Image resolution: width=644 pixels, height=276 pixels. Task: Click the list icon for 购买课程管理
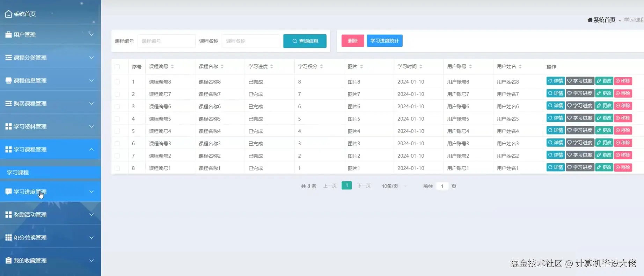(9, 103)
